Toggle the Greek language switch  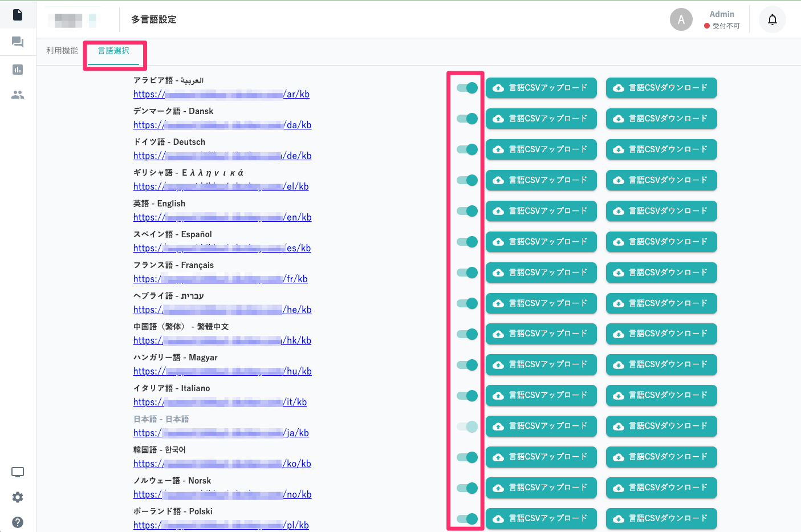pos(467,180)
